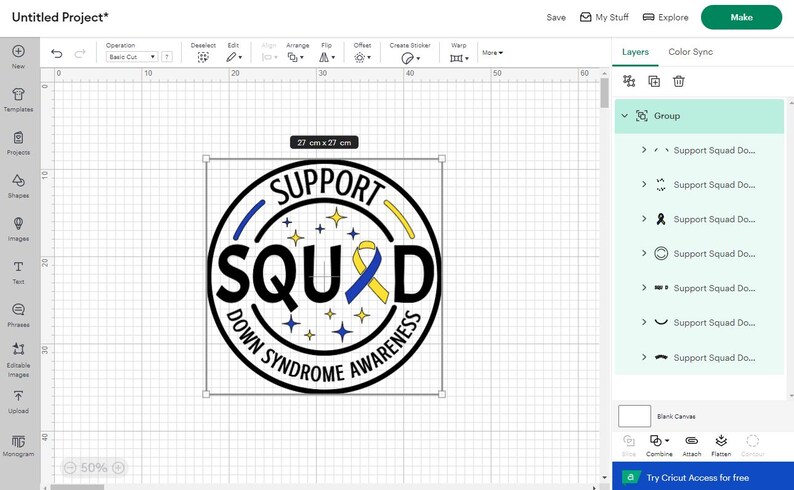Select the Group layer row
This screenshot has height=490, width=794.
[699, 116]
